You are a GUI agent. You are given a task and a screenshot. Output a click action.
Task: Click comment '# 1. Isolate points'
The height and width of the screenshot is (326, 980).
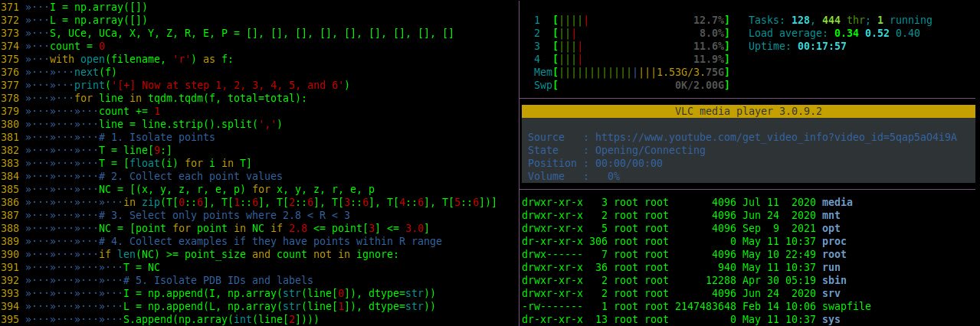point(157,137)
